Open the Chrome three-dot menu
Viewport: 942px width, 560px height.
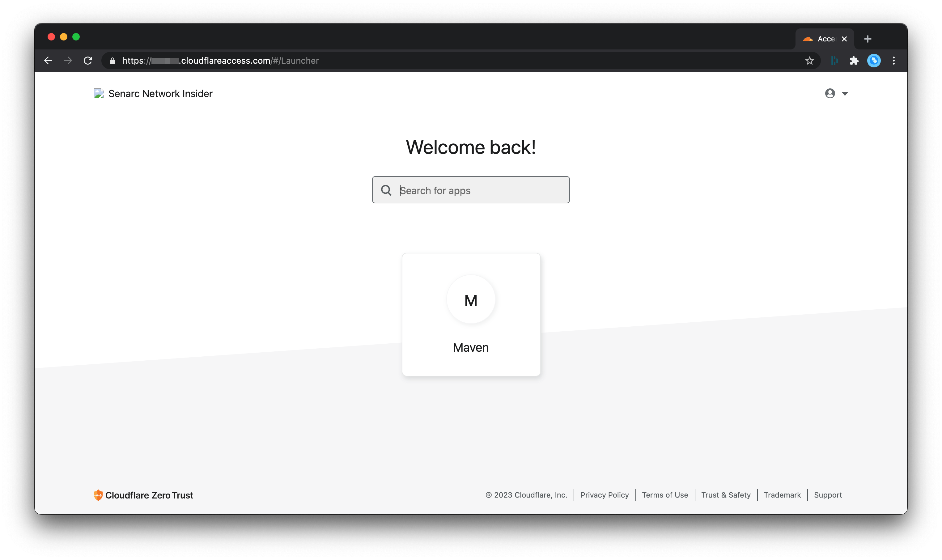(894, 61)
